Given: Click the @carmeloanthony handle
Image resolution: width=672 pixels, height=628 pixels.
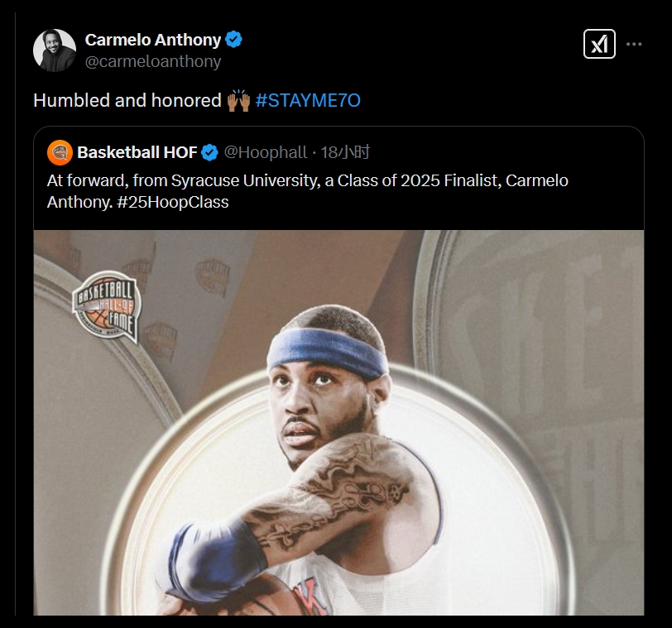Looking at the screenshot, I should tap(153, 61).
